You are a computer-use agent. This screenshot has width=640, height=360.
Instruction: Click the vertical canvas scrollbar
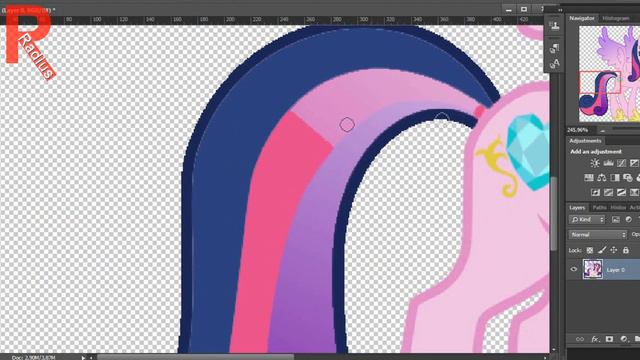553,213
